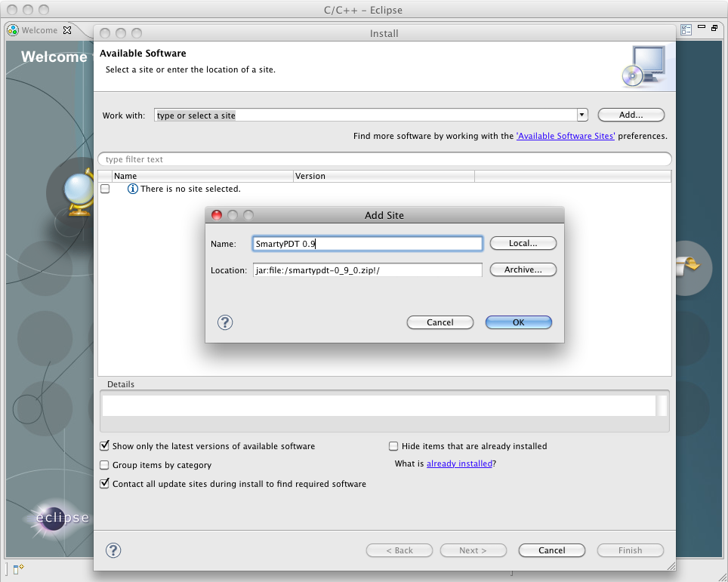Click the 'Work with' site text field
Image resolution: width=728 pixels, height=582 pixels.
coord(366,115)
